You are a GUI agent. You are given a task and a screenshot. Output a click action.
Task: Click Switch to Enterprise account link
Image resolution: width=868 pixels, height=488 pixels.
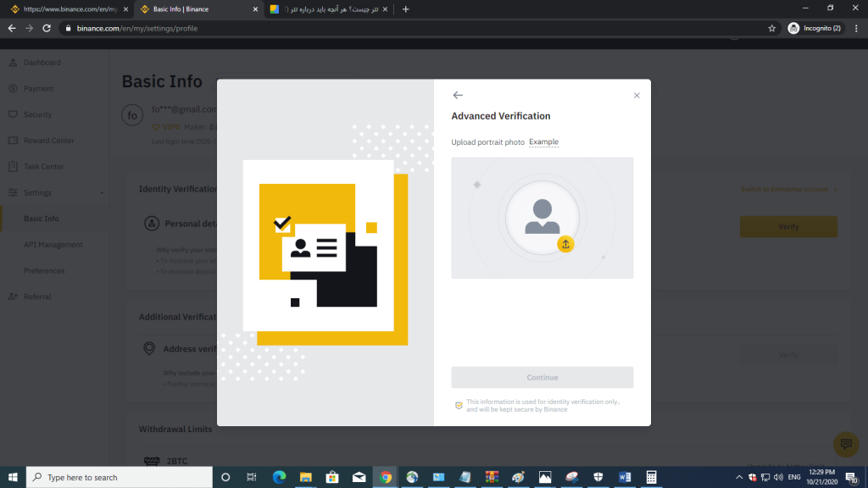tap(789, 189)
